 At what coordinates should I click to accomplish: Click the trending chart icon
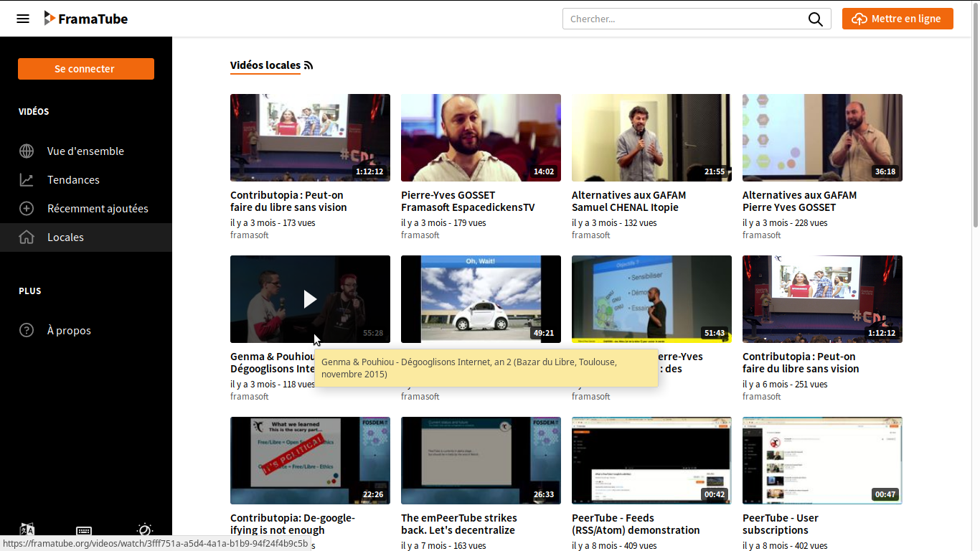tap(27, 179)
